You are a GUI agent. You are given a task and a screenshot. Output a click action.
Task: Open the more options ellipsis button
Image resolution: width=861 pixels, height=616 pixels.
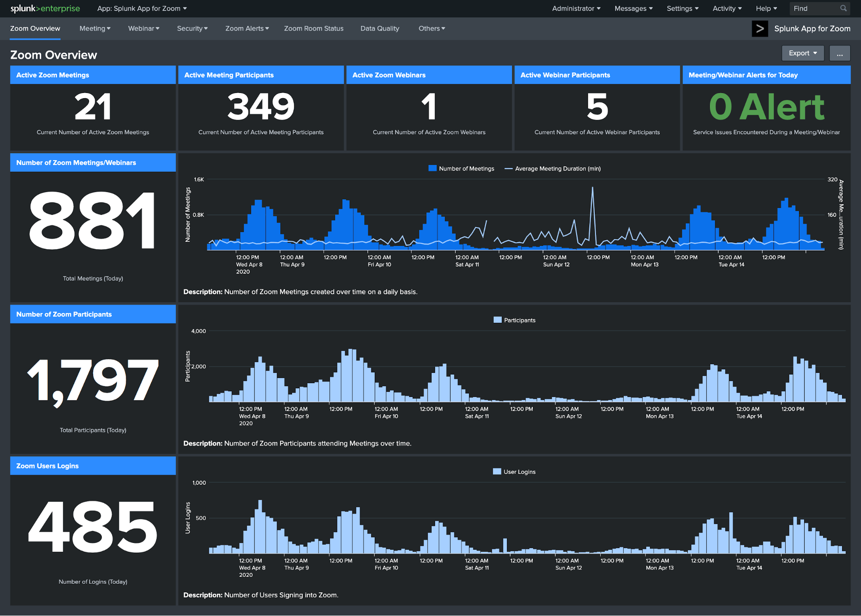839,53
